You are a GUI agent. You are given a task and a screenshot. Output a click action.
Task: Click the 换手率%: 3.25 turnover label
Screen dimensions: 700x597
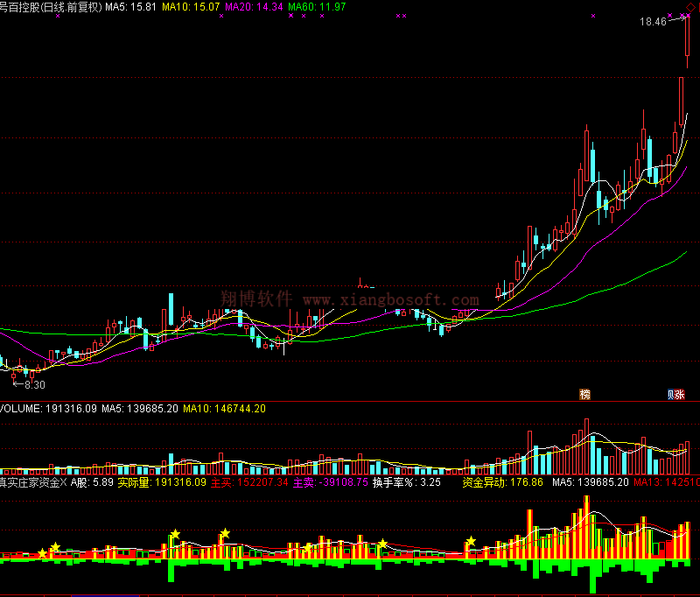407,482
